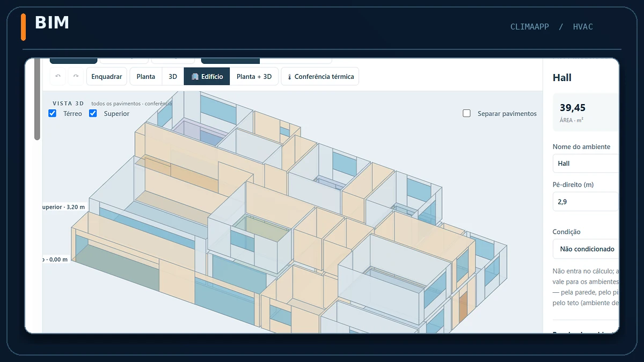Open the Planta + 3D split view
The height and width of the screenshot is (362, 644).
pos(254,76)
